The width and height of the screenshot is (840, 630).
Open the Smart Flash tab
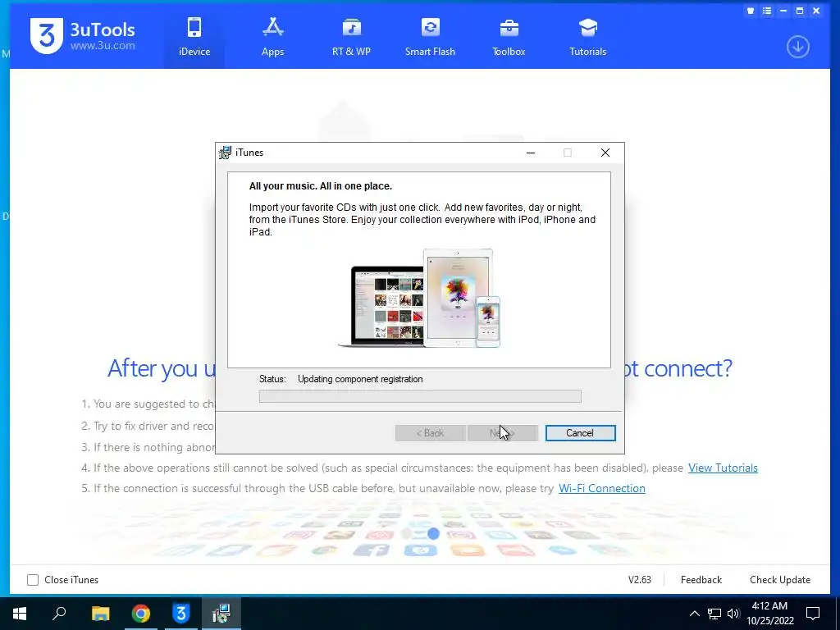tap(430, 36)
